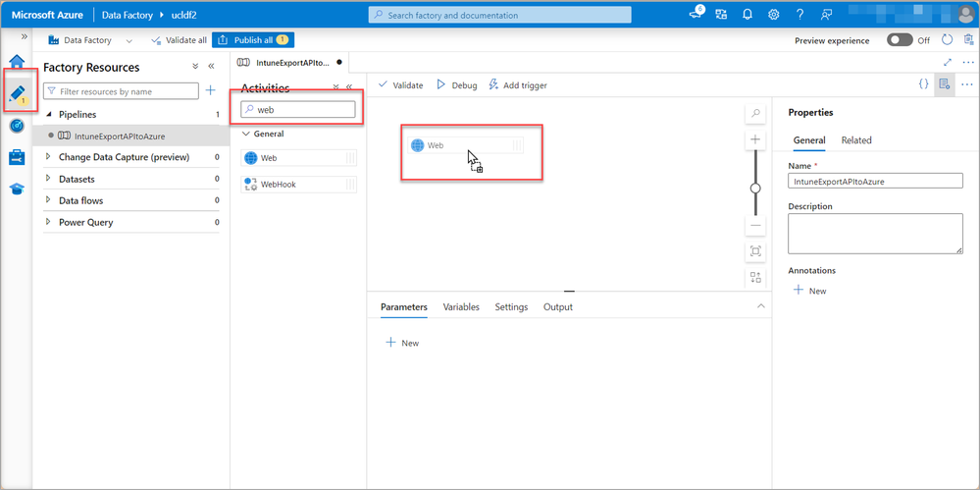Click Validate all
The height and width of the screenshot is (490, 980).
(x=180, y=40)
